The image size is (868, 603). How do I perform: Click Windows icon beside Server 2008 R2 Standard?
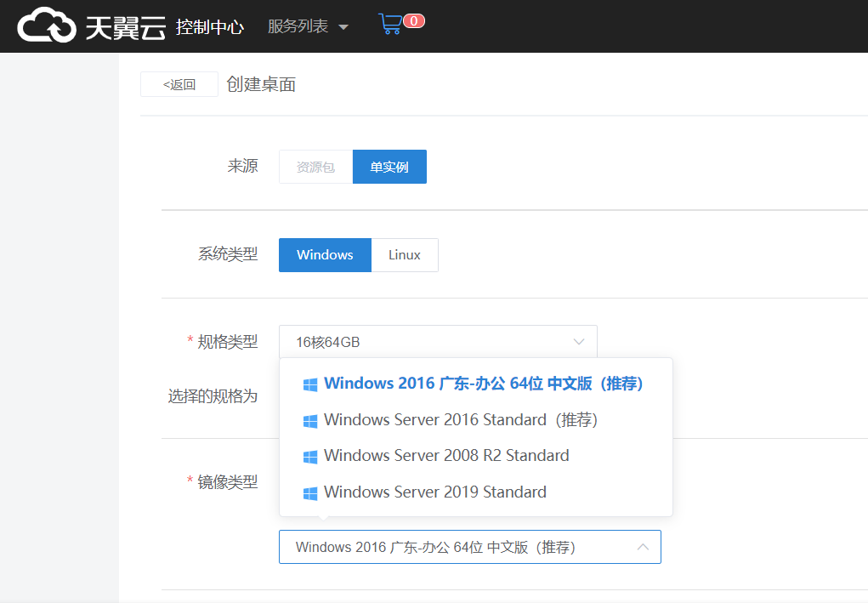[x=310, y=456]
